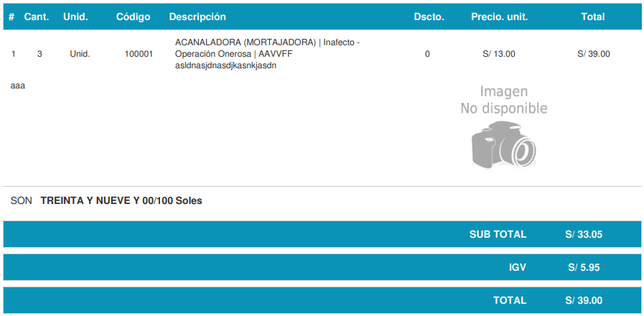This screenshot has width=644, height=316.
Task: Click the "#" column header
Action: (x=11, y=17)
